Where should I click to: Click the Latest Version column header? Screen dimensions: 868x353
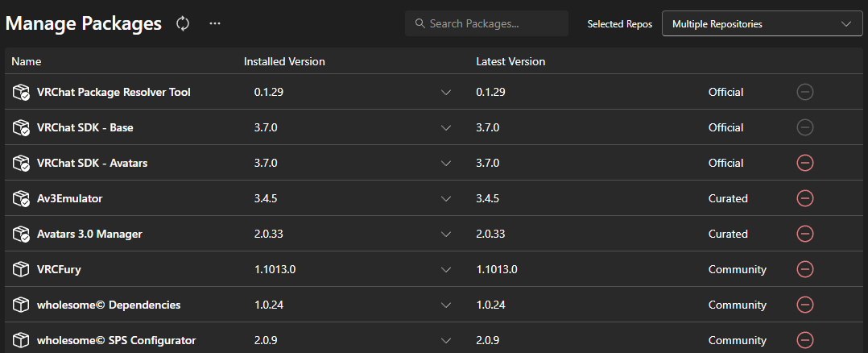(510, 61)
